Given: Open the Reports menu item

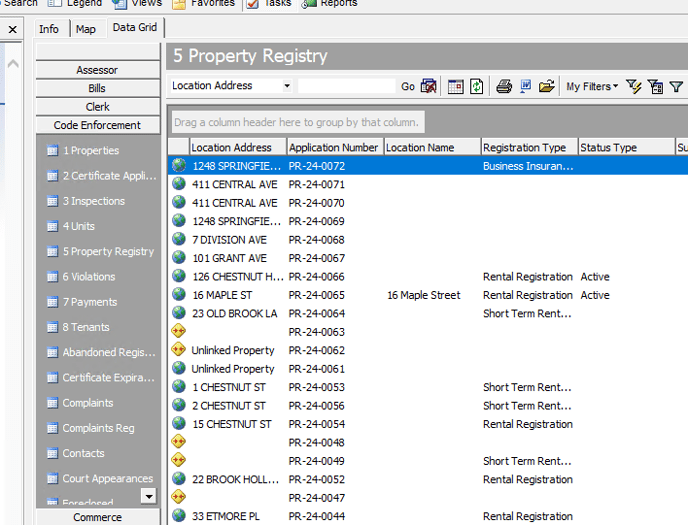Looking at the screenshot, I should pyautogui.click(x=330, y=4).
